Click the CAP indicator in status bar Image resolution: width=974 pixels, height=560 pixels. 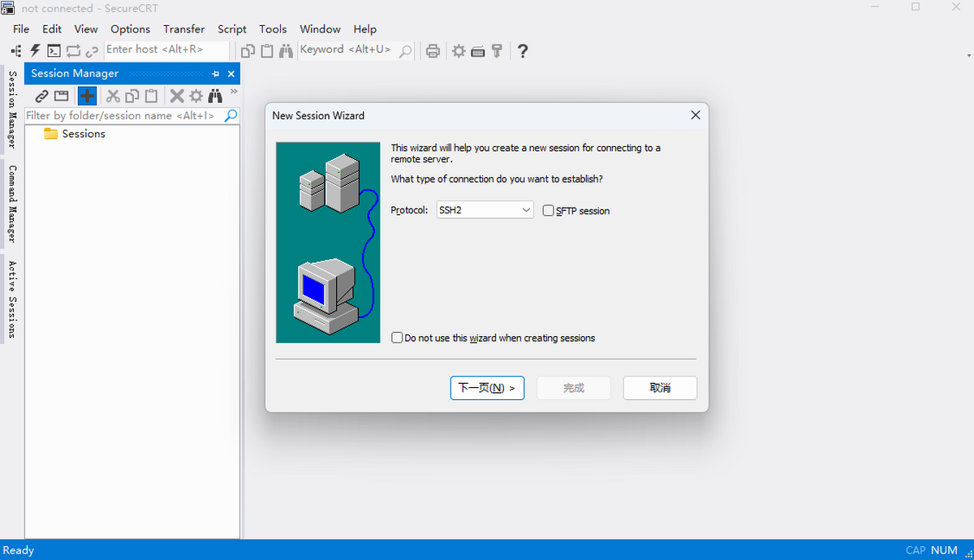(x=916, y=550)
